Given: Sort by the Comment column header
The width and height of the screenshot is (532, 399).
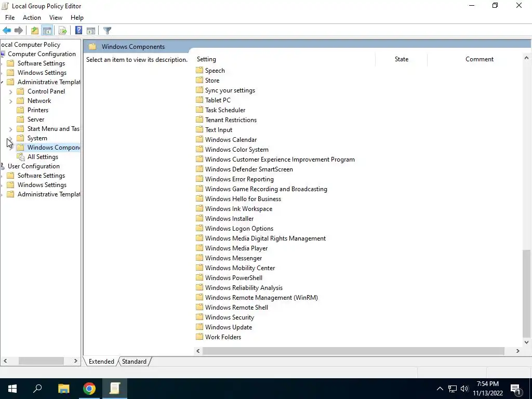Looking at the screenshot, I should click(479, 59).
